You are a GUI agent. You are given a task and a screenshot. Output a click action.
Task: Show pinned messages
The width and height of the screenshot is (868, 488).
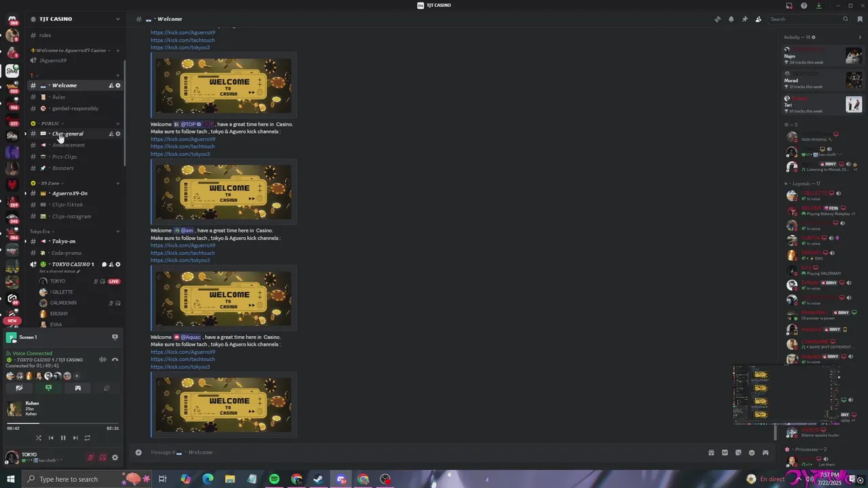(x=745, y=19)
